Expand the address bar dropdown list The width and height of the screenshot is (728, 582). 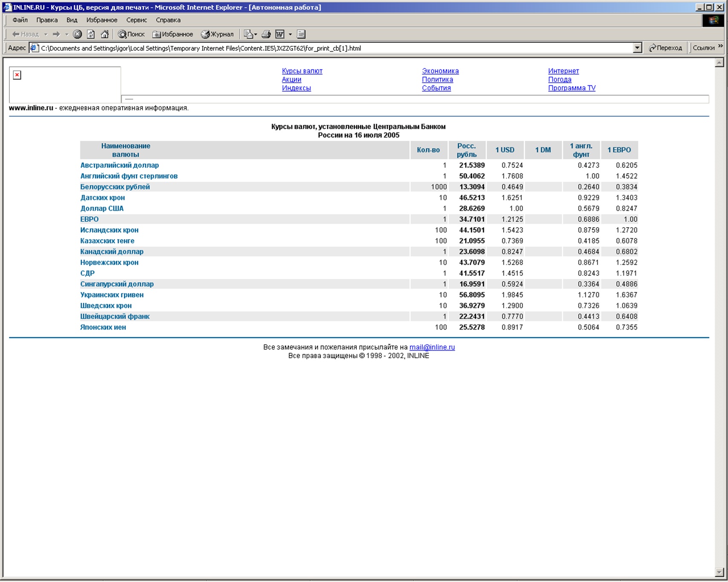point(637,48)
